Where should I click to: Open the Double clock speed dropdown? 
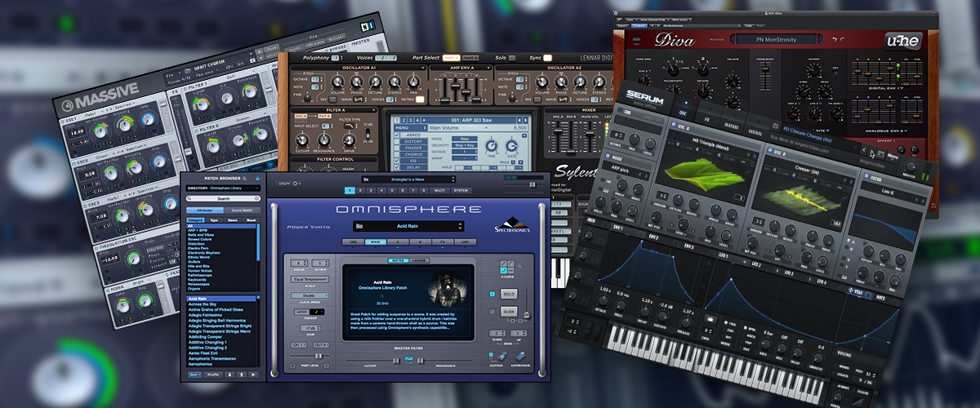coord(310,295)
